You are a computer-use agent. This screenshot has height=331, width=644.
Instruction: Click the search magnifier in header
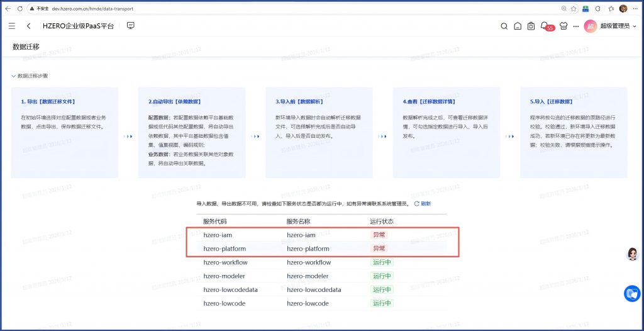point(504,26)
